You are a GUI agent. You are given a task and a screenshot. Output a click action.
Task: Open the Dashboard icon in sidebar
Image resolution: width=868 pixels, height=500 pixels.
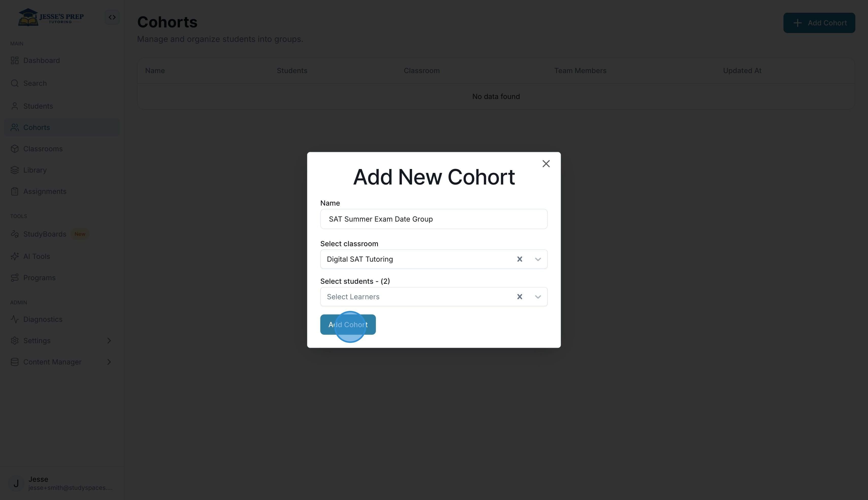[14, 60]
